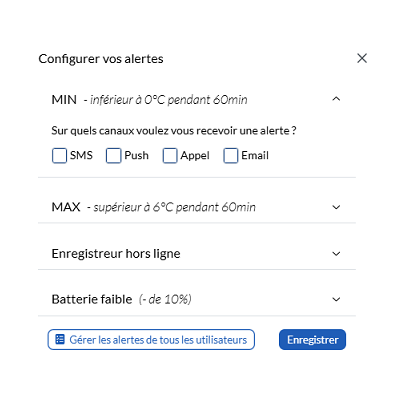Open the Enregistreur hors ligne section

coord(197,254)
